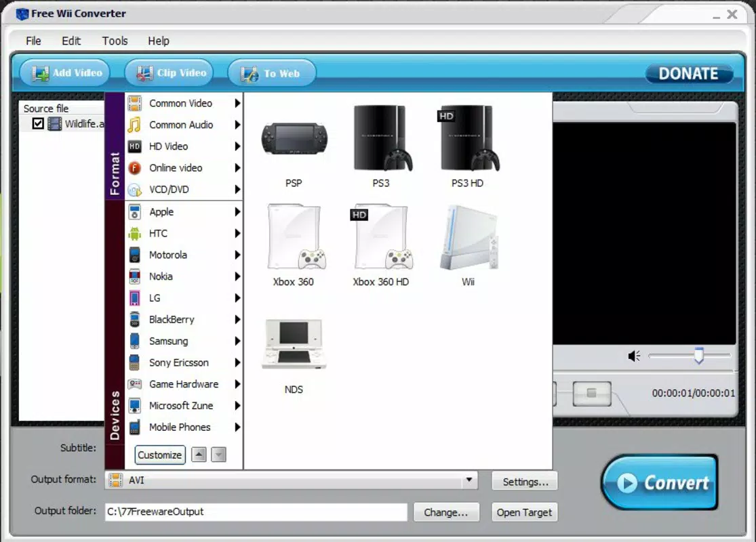The image size is (756, 542).
Task: Expand the VCD/DVD submenu arrow
Action: click(237, 189)
